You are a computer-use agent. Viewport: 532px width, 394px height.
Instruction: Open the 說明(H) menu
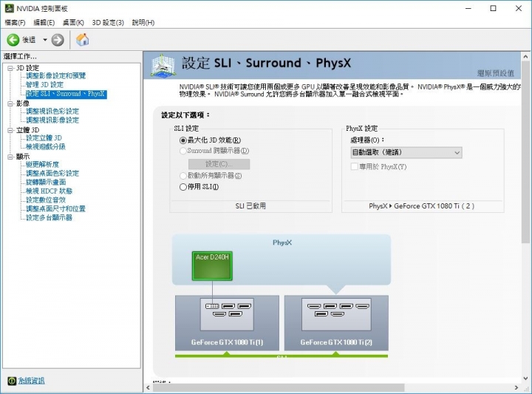pos(143,22)
